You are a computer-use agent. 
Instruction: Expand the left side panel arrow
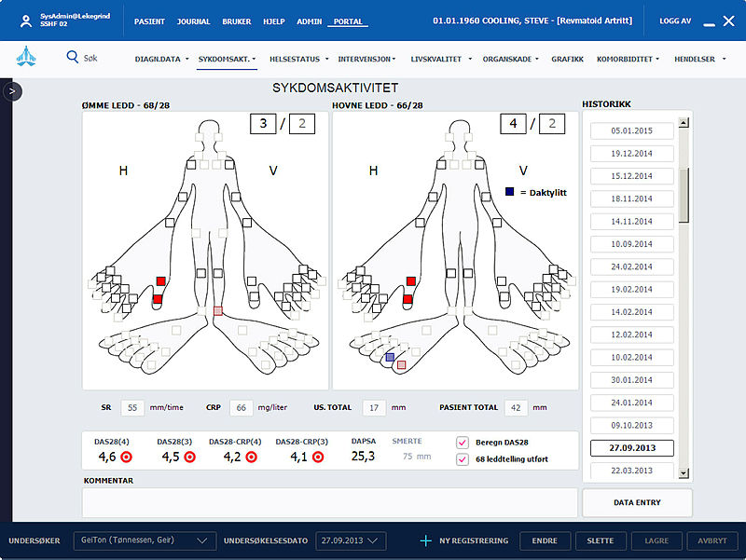[x=12, y=91]
